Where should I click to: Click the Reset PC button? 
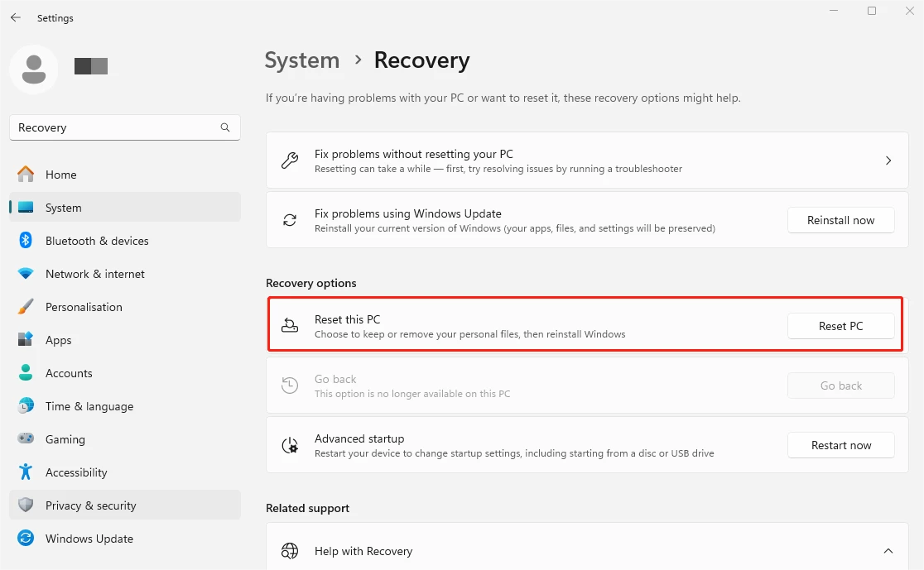pyautogui.click(x=841, y=326)
